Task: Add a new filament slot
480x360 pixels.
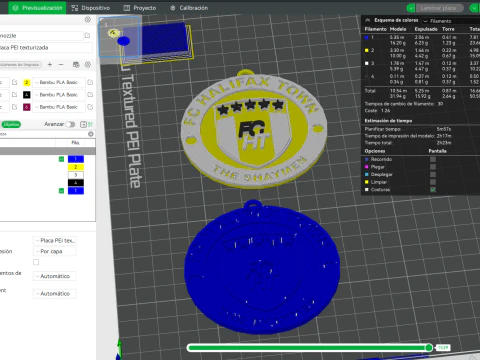Action: tap(50, 64)
